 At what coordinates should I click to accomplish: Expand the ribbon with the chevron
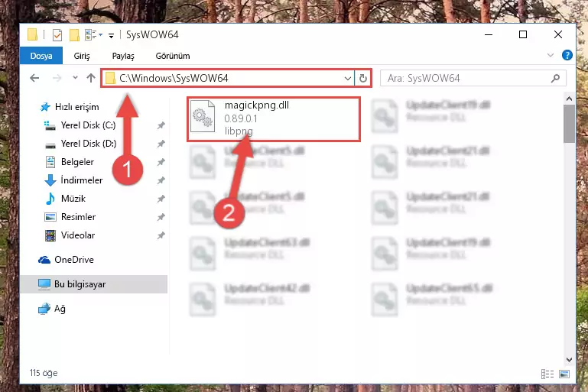point(550,56)
